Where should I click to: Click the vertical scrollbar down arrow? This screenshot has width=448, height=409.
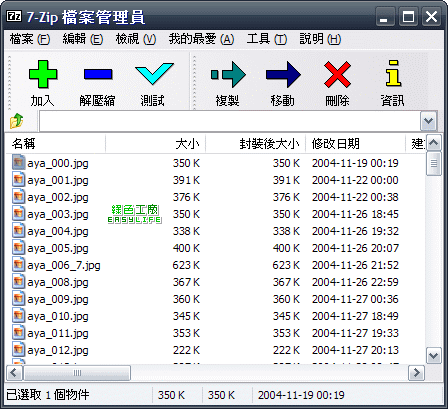point(434,356)
